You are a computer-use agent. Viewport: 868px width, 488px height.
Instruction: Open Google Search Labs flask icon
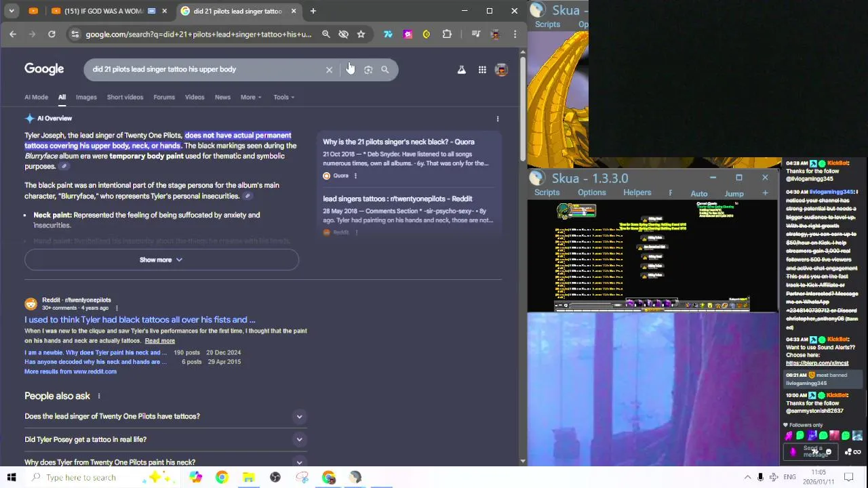tap(462, 69)
